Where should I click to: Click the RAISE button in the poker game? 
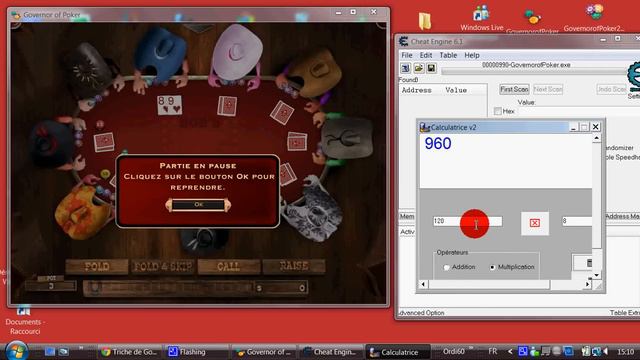(x=294, y=266)
